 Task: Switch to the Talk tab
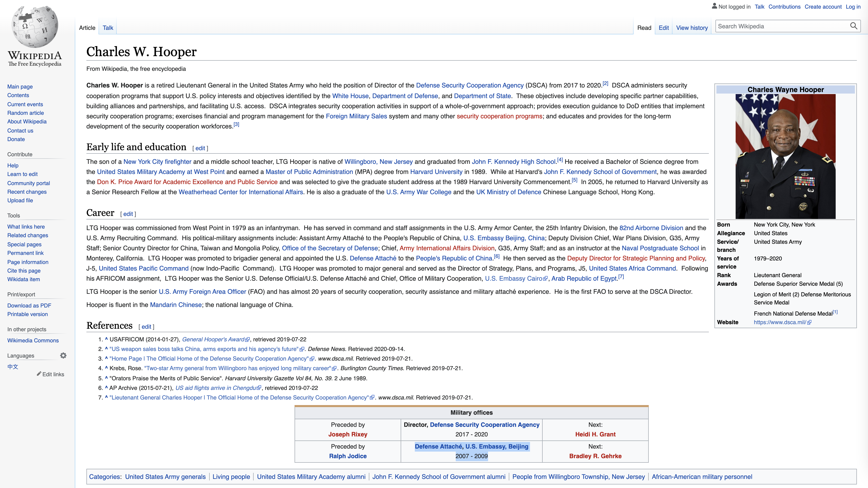pyautogui.click(x=108, y=28)
